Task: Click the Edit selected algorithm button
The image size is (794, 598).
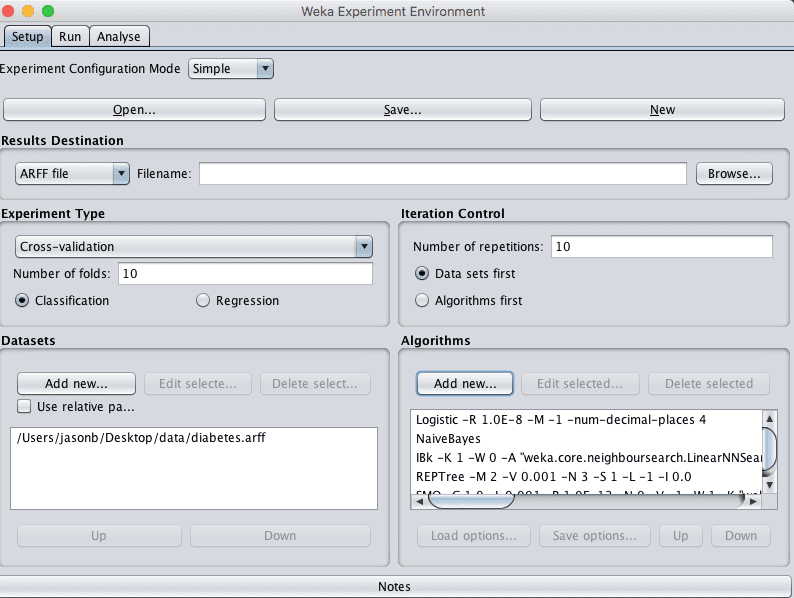Action: pos(580,383)
